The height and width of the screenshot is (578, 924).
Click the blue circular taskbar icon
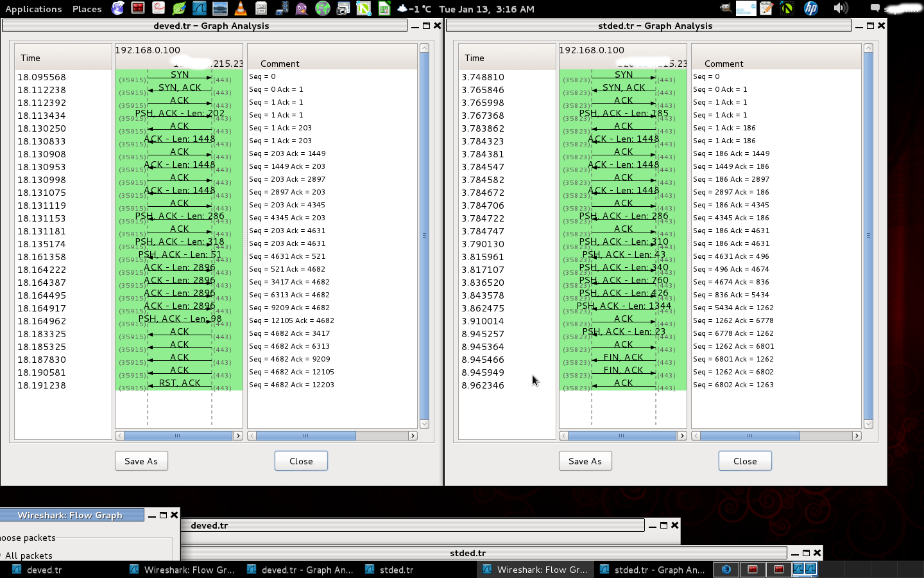point(726,570)
